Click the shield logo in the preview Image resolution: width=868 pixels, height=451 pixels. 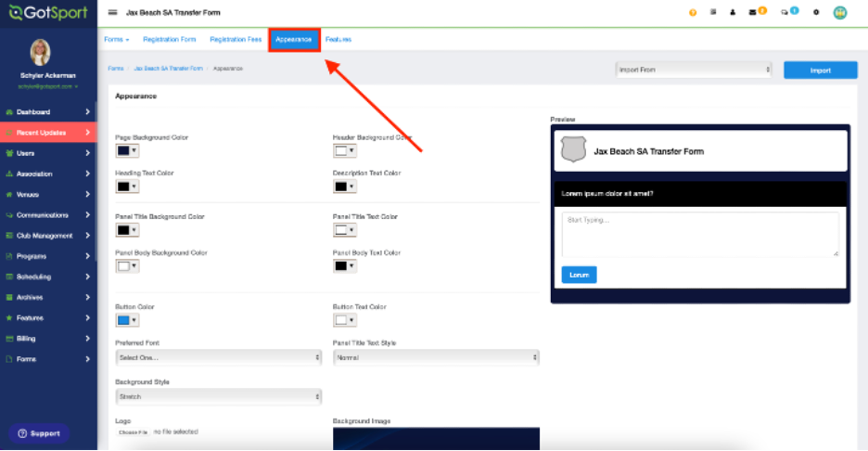coord(573,149)
